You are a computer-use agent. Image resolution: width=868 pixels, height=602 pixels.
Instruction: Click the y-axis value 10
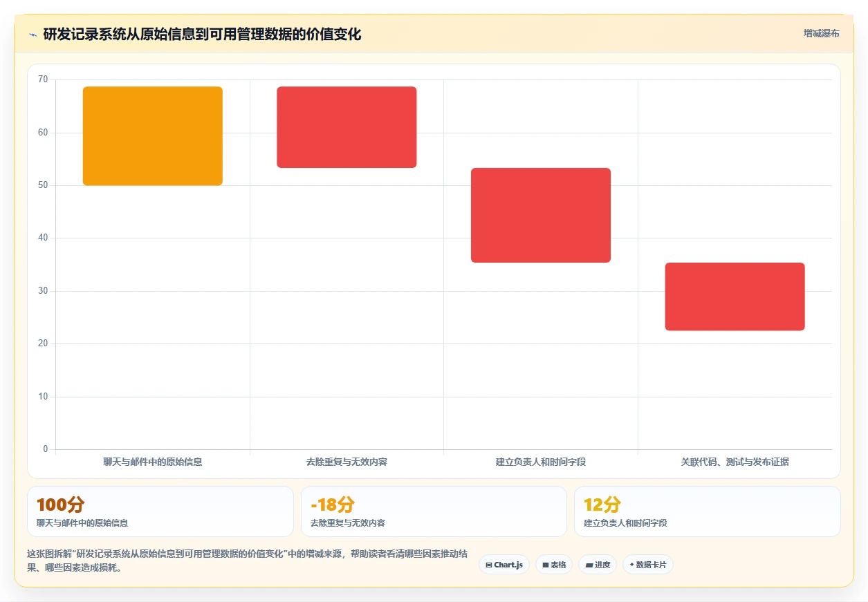tap(43, 397)
